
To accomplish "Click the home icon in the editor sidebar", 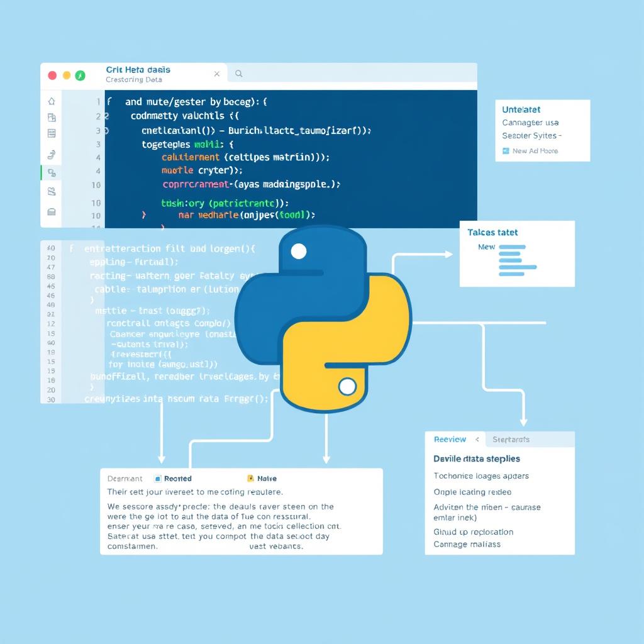I will [x=52, y=101].
